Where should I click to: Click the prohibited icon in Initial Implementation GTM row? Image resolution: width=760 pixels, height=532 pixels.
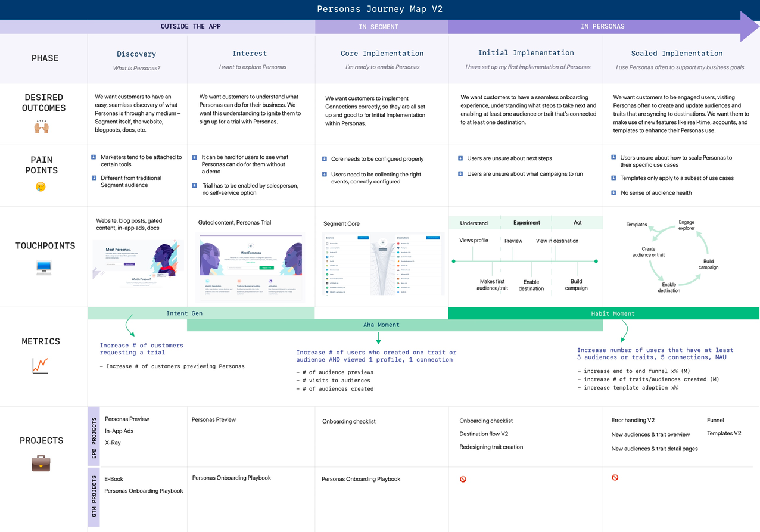[x=463, y=479]
